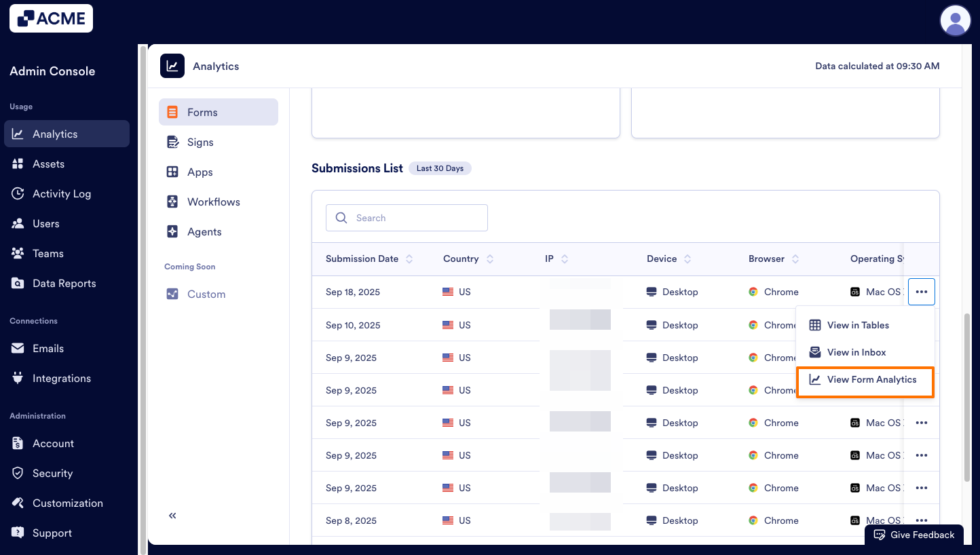Click the ACME logo
Viewport: 980px width, 555px height.
tap(51, 18)
